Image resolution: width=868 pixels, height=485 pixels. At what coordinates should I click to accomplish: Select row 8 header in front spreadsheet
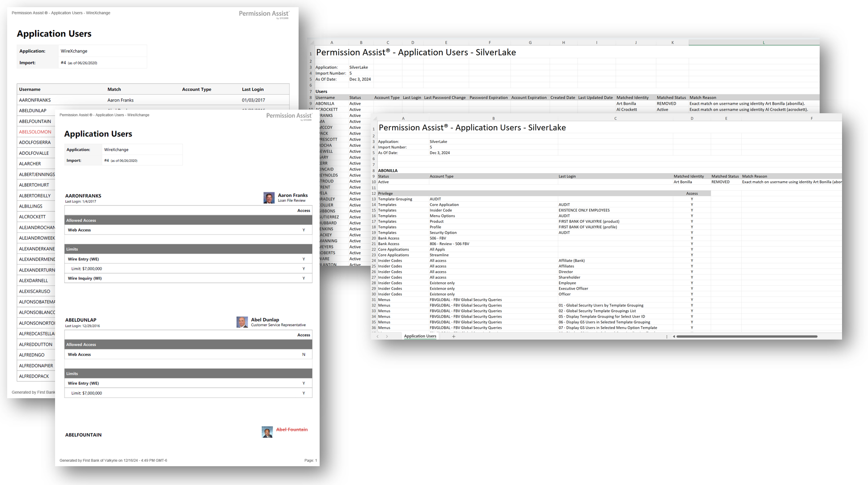pos(373,170)
